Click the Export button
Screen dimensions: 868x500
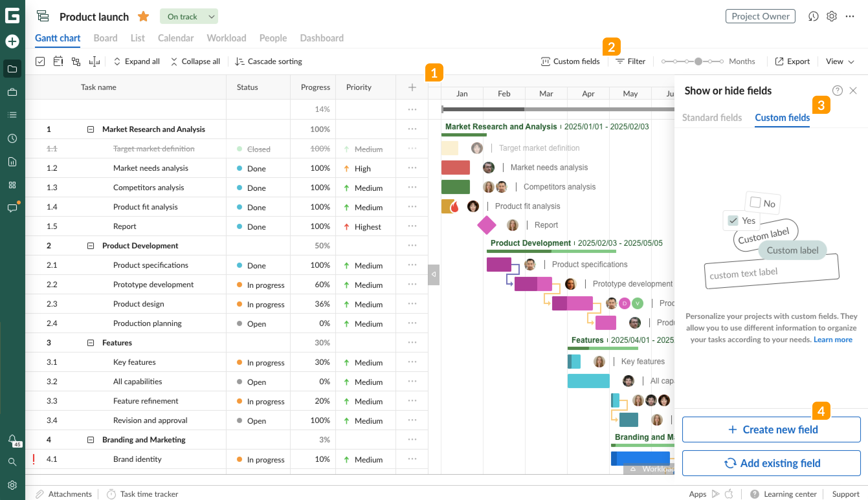tap(792, 61)
